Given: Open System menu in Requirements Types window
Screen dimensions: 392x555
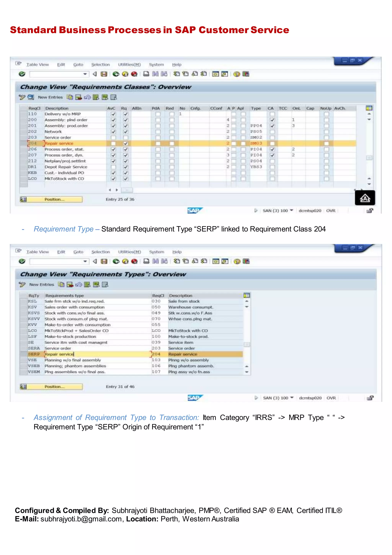Looking at the screenshot, I should pyautogui.click(x=157, y=252).
